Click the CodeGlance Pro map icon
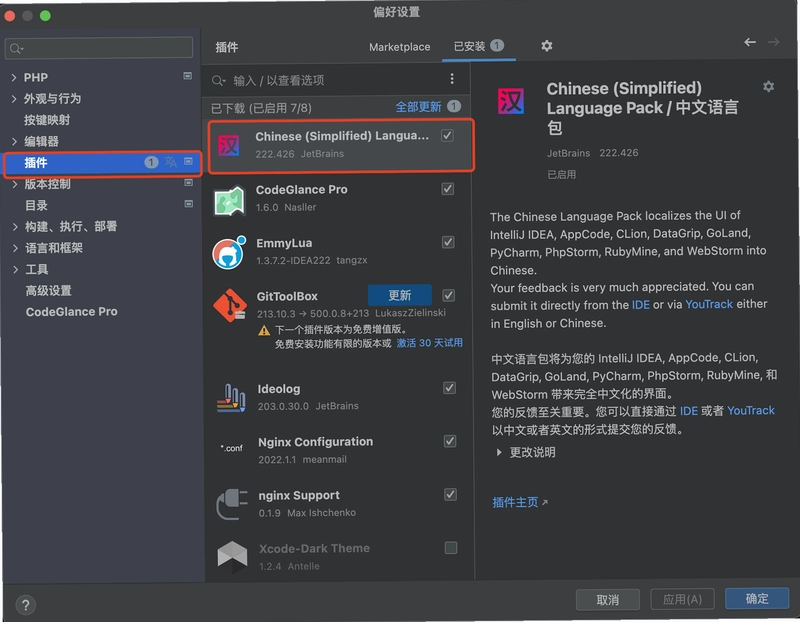Image resolution: width=800 pixels, height=622 pixels. tap(229, 201)
